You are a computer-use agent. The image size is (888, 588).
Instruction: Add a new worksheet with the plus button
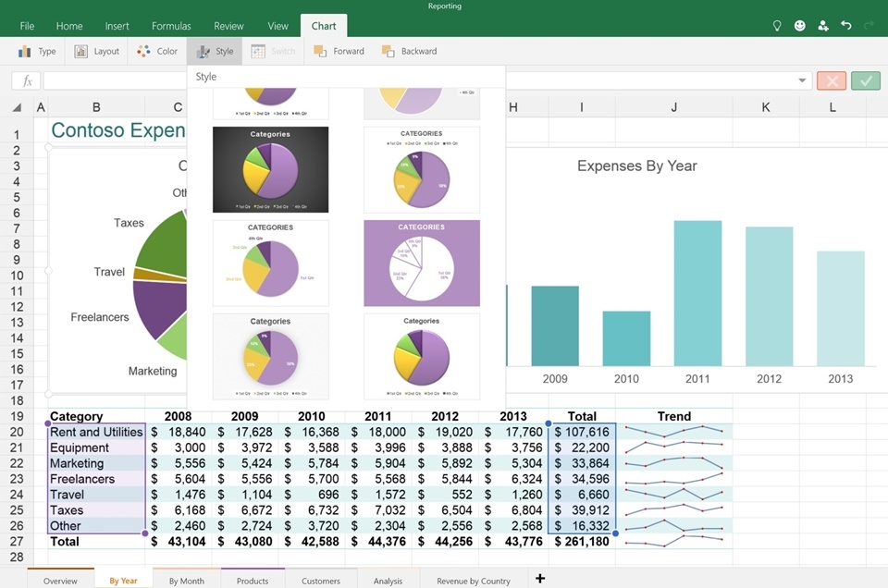pyautogui.click(x=540, y=578)
